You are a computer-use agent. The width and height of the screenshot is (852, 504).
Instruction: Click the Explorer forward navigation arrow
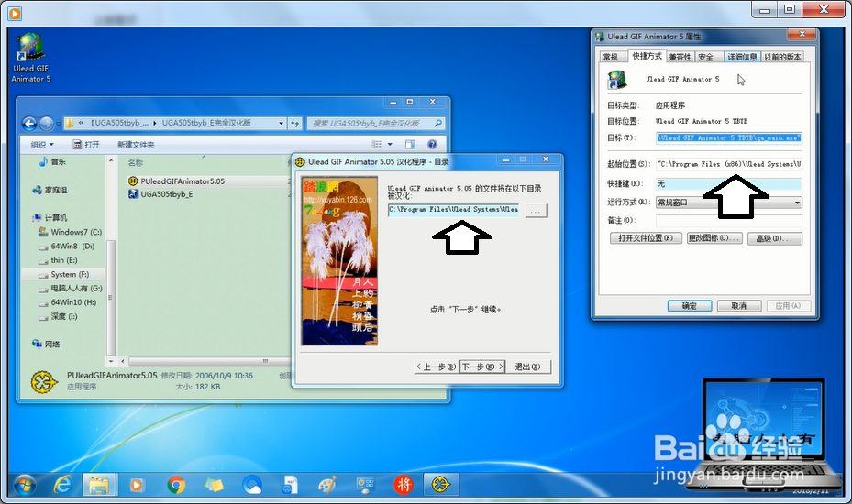[x=46, y=124]
